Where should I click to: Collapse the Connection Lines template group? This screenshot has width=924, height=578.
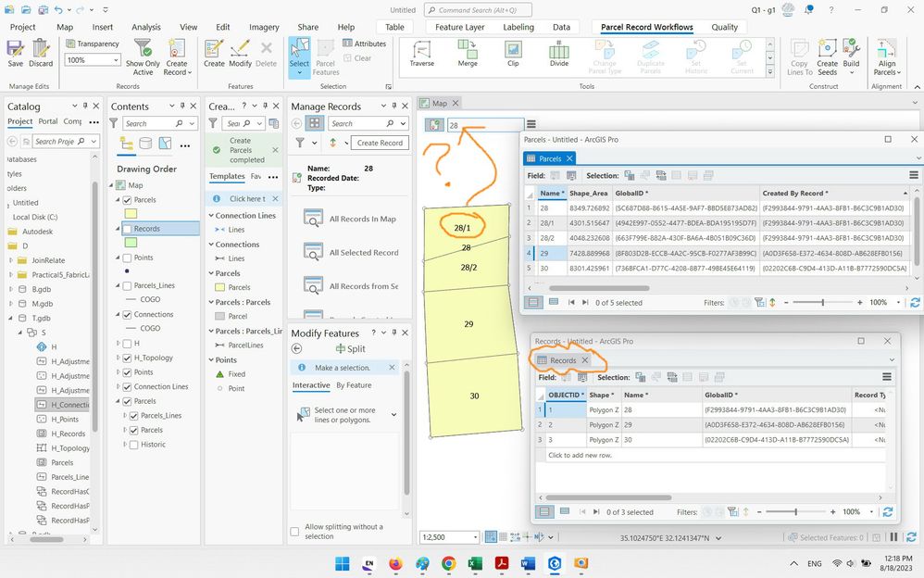[x=211, y=215]
